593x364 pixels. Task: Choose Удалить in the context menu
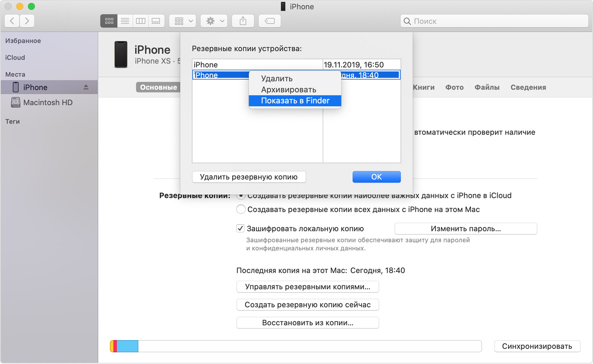click(295, 79)
